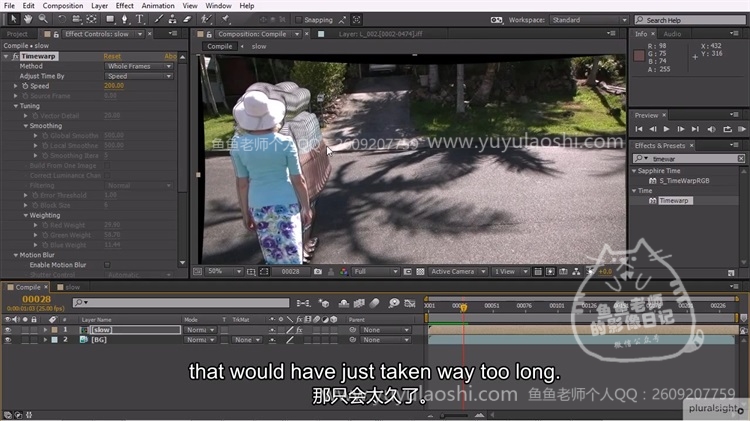The height and width of the screenshot is (421, 750).
Task: Click the timeline current-time indicator
Action: pos(463,308)
